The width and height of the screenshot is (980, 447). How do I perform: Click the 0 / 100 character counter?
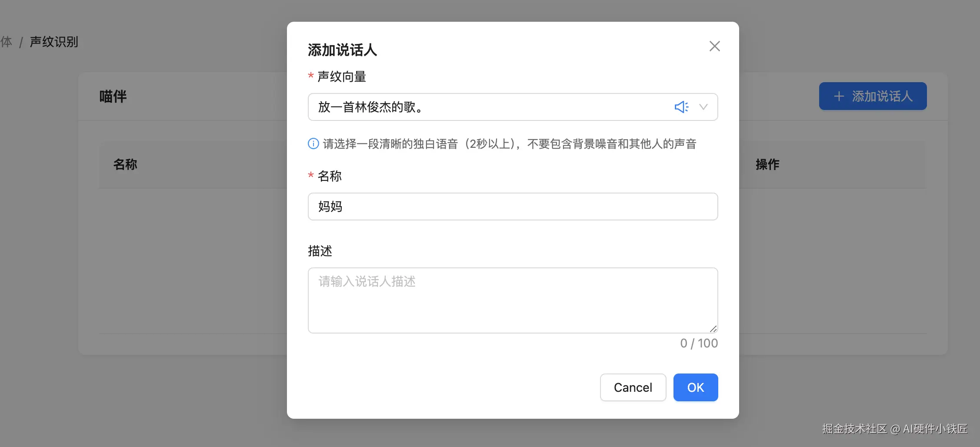(x=699, y=343)
